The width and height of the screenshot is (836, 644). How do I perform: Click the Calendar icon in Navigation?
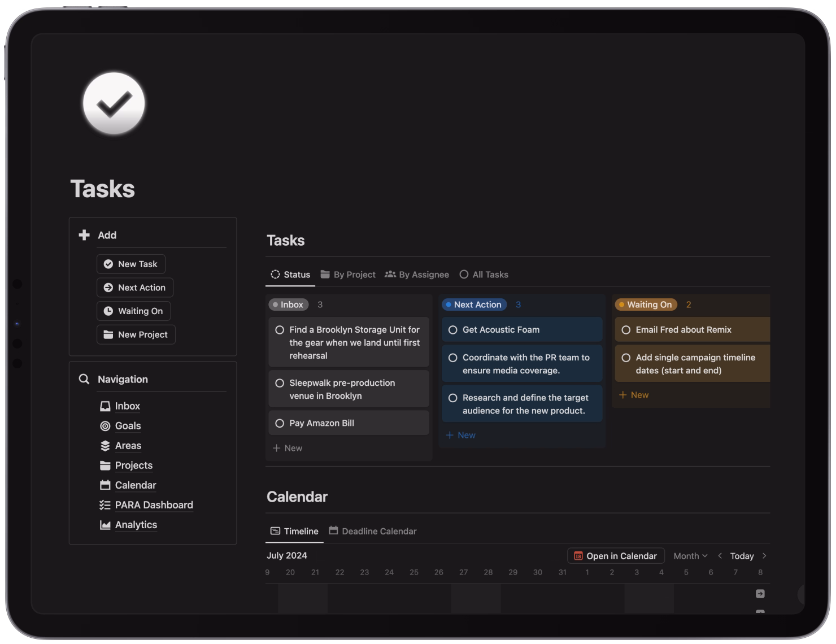[105, 485]
